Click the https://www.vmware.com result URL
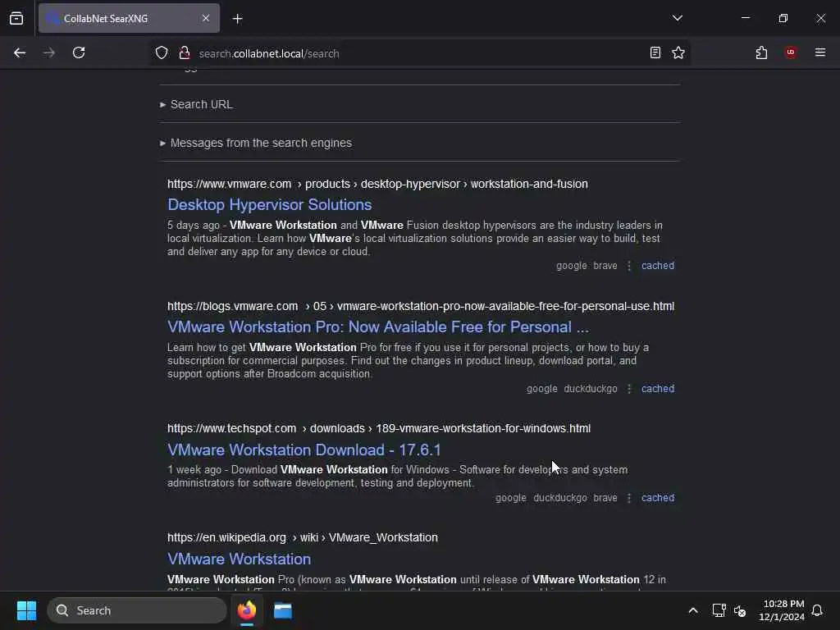 click(377, 184)
